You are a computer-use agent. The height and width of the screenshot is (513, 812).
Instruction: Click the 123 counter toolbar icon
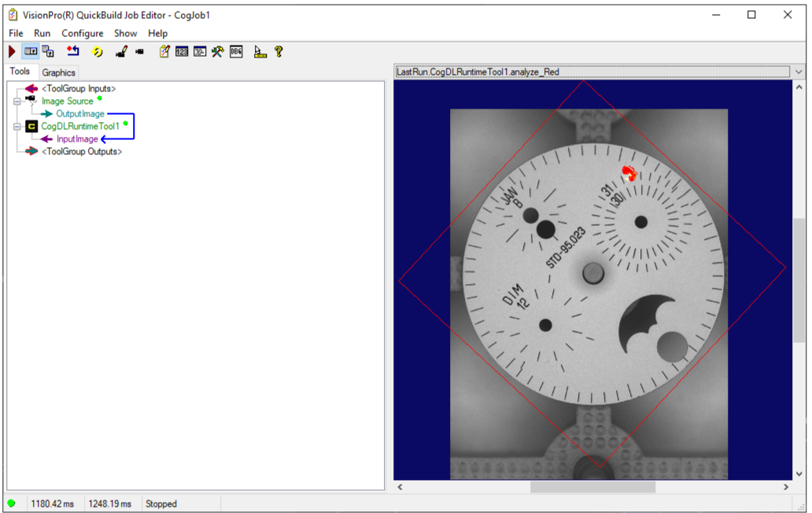[x=182, y=52]
